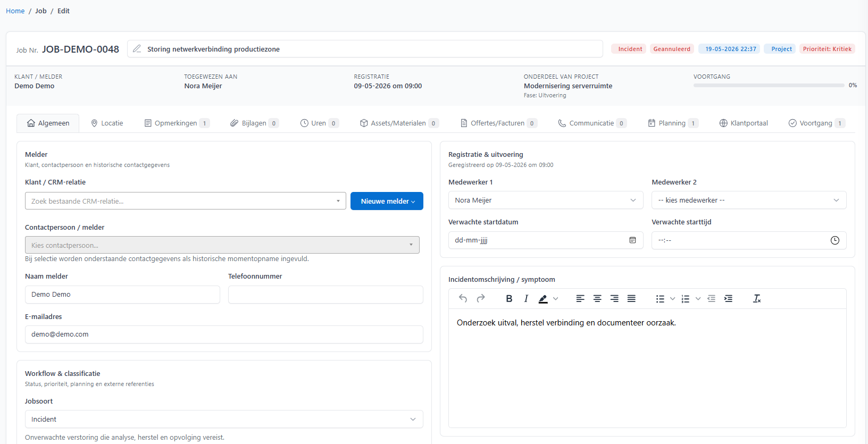Click the job title input field
Screen dimensions: 868x444
[x=365, y=49]
